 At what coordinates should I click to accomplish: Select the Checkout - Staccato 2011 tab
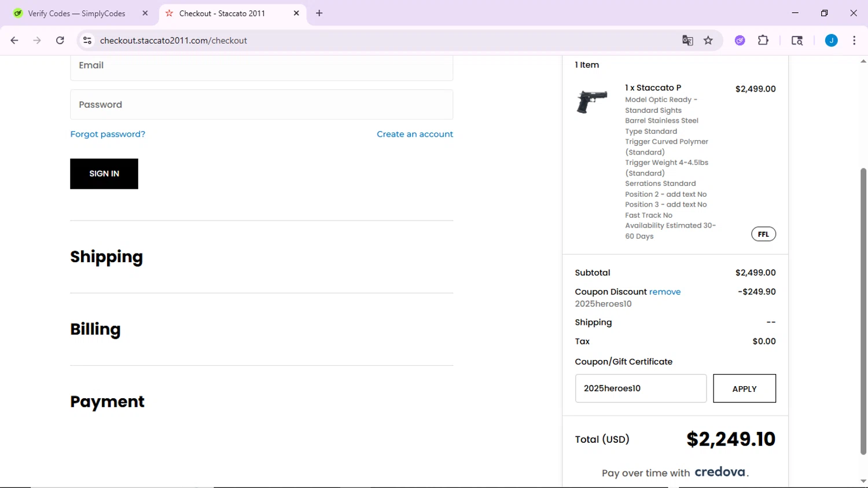(x=222, y=13)
